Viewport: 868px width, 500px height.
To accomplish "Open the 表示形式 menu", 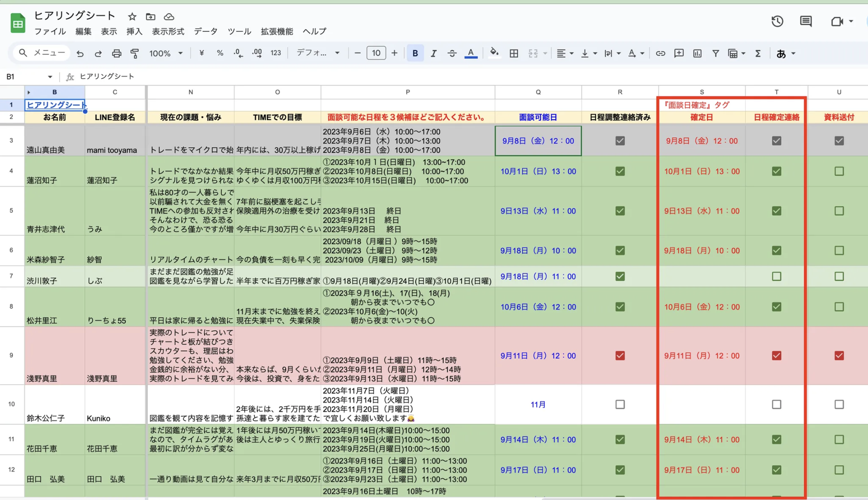I will (168, 31).
